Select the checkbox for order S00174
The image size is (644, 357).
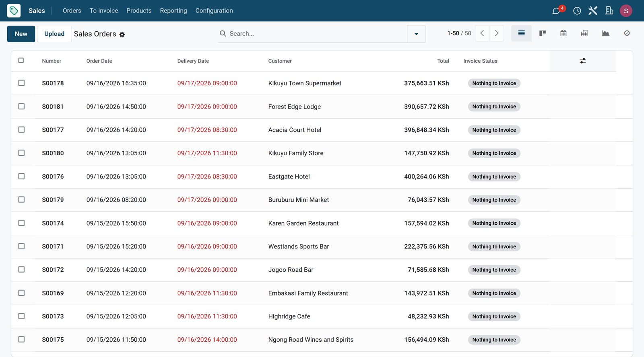21,223
